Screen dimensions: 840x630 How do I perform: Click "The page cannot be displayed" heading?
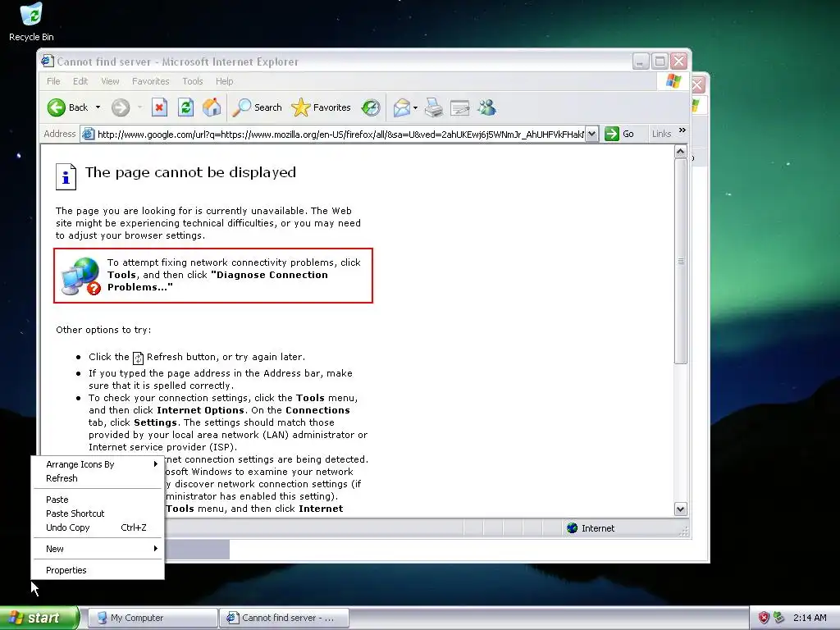click(190, 172)
